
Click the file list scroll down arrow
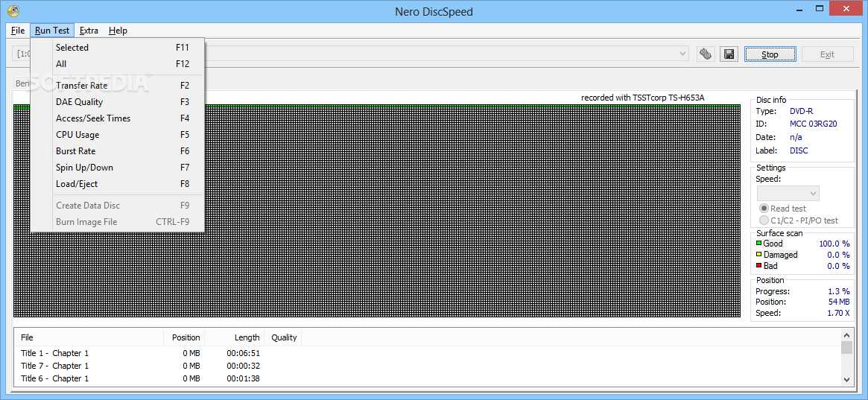pos(846,379)
